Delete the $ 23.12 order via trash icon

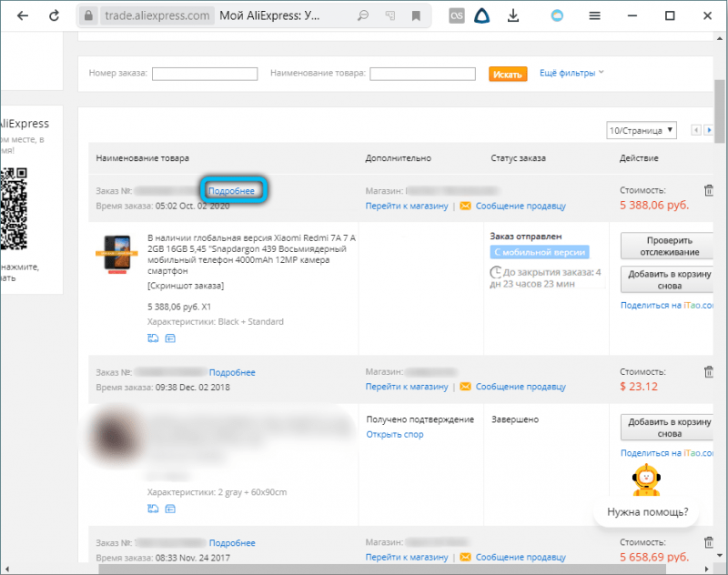coord(709,372)
